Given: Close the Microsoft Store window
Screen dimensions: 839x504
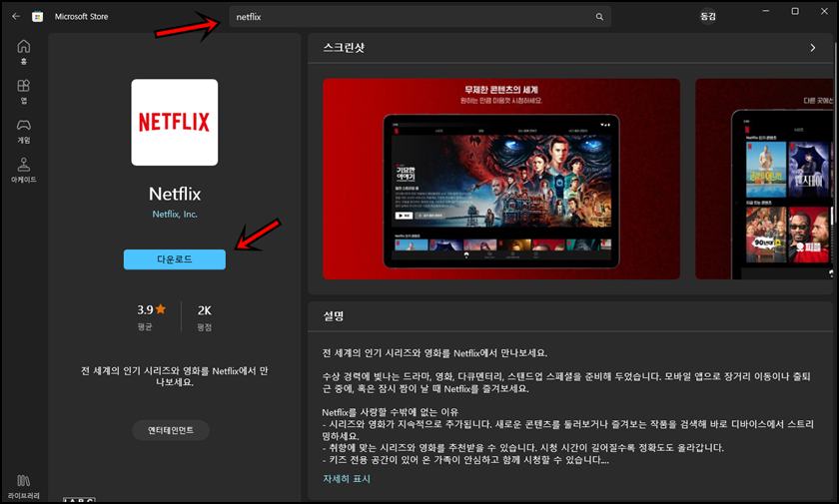Looking at the screenshot, I should [824, 11].
